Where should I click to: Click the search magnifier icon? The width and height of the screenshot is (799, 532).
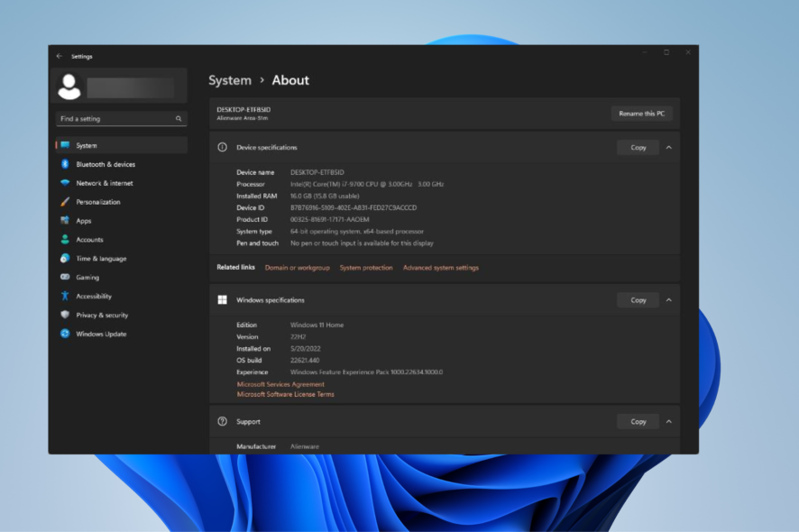tap(179, 119)
